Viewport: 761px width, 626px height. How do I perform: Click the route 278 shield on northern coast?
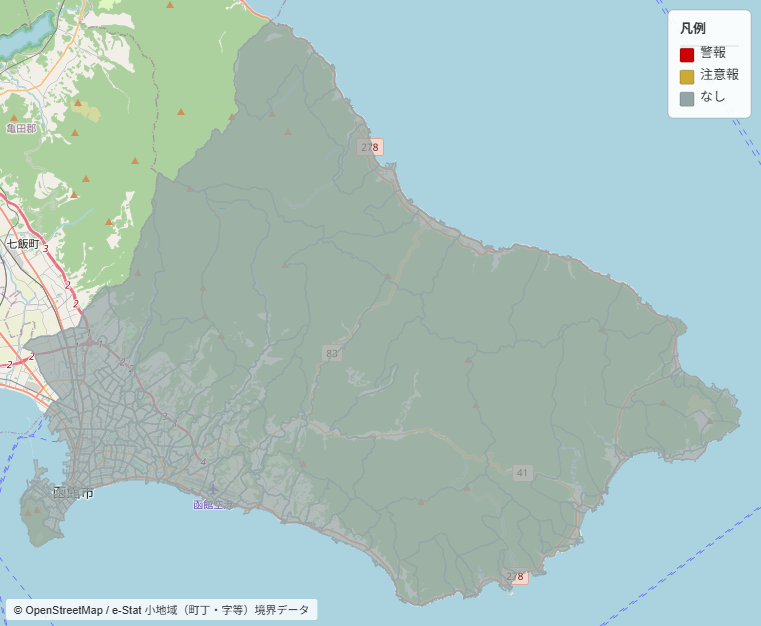370,147
